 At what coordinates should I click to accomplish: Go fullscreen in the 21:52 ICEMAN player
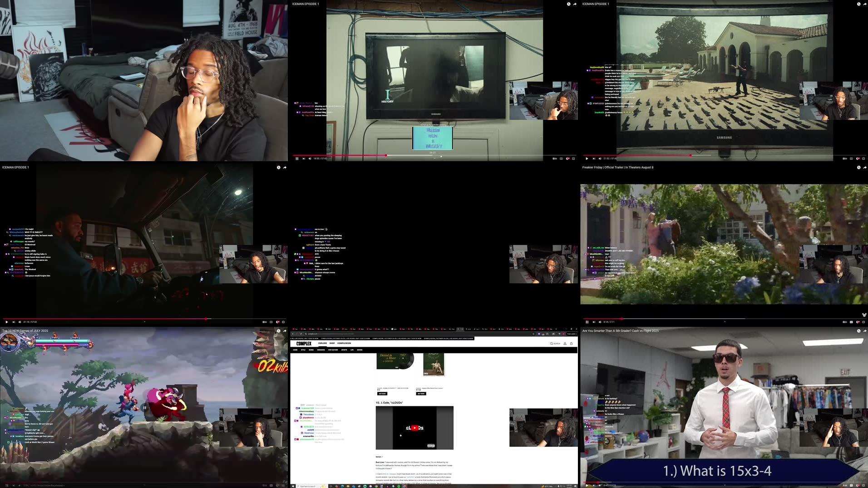pyautogui.click(x=863, y=158)
